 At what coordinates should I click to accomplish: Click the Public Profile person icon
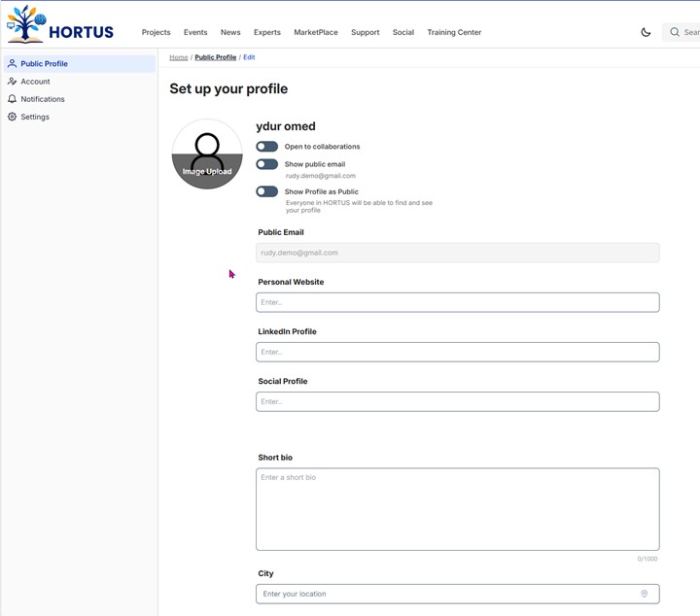(12, 64)
